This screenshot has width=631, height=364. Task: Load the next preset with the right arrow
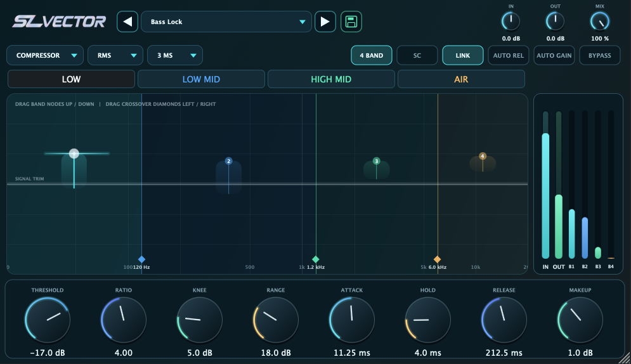325,22
